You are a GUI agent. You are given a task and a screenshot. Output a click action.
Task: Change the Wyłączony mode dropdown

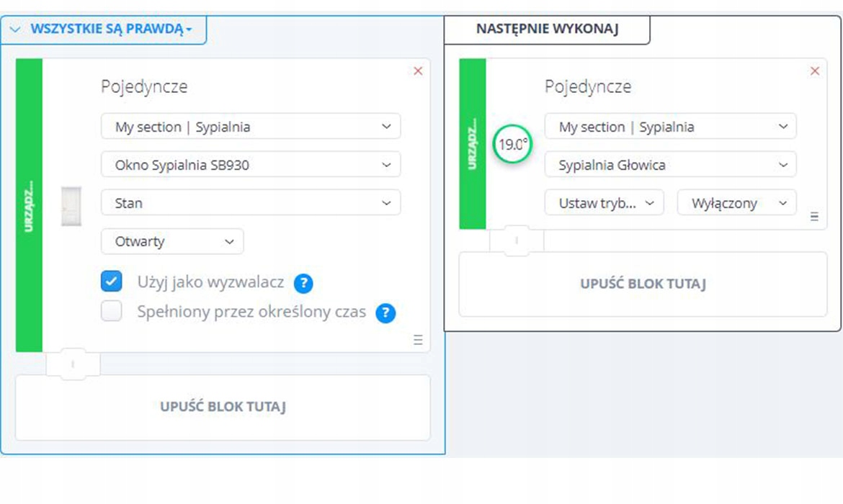(x=736, y=203)
